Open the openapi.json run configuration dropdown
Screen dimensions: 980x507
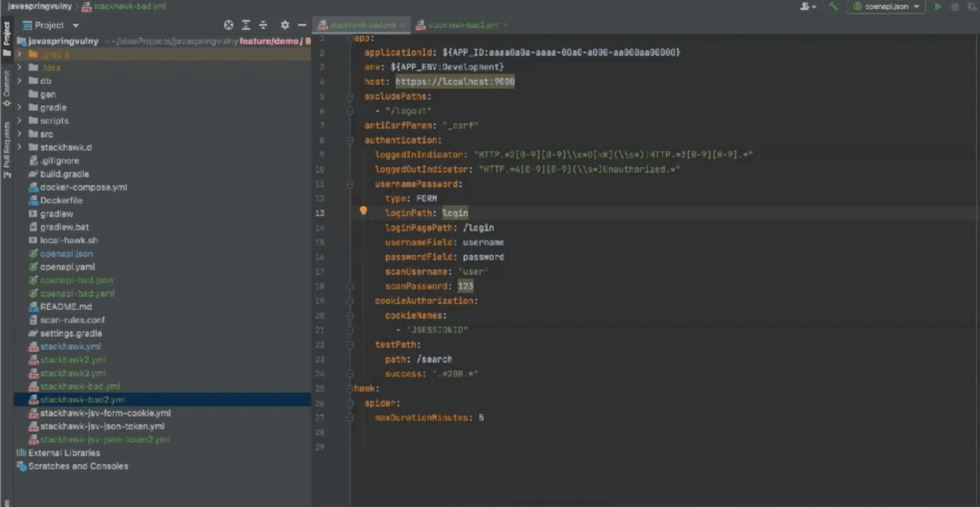tap(886, 6)
